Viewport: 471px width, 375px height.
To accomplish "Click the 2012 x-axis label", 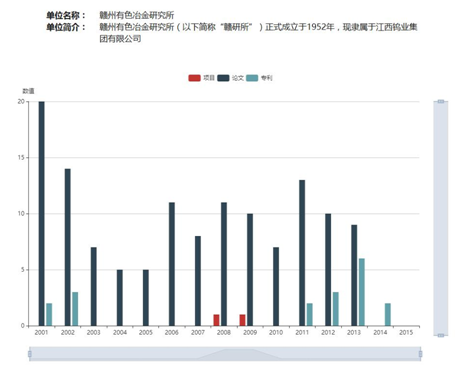I will [x=328, y=332].
